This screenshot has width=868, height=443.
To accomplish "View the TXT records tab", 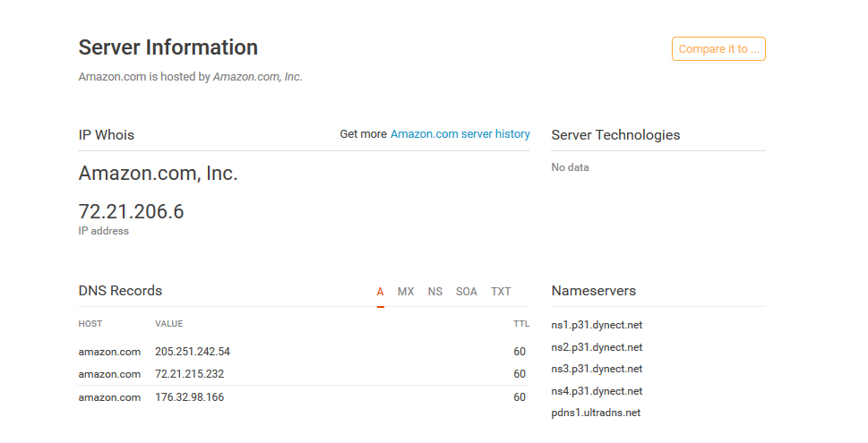I will [501, 292].
